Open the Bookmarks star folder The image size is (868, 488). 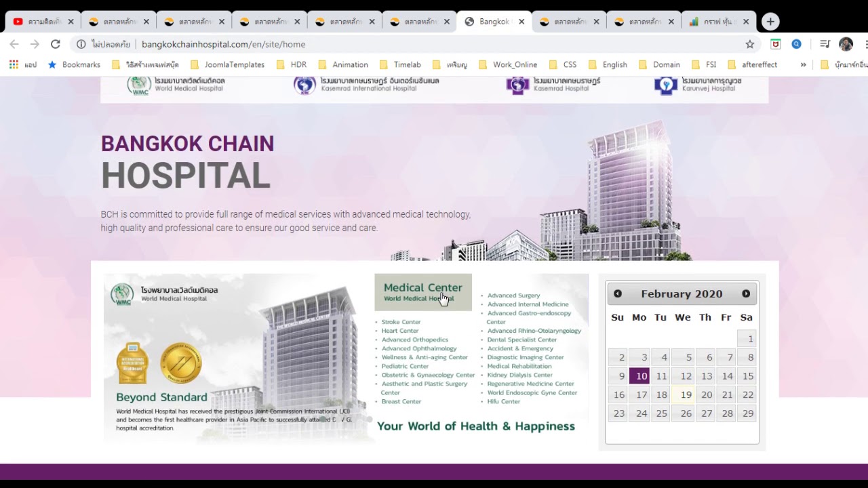[74, 64]
